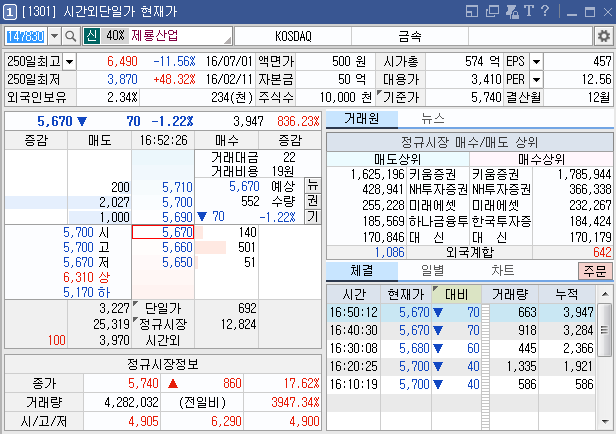The image size is (616, 434).
Task: Click the 매도 column header in order book
Action: coord(99,141)
